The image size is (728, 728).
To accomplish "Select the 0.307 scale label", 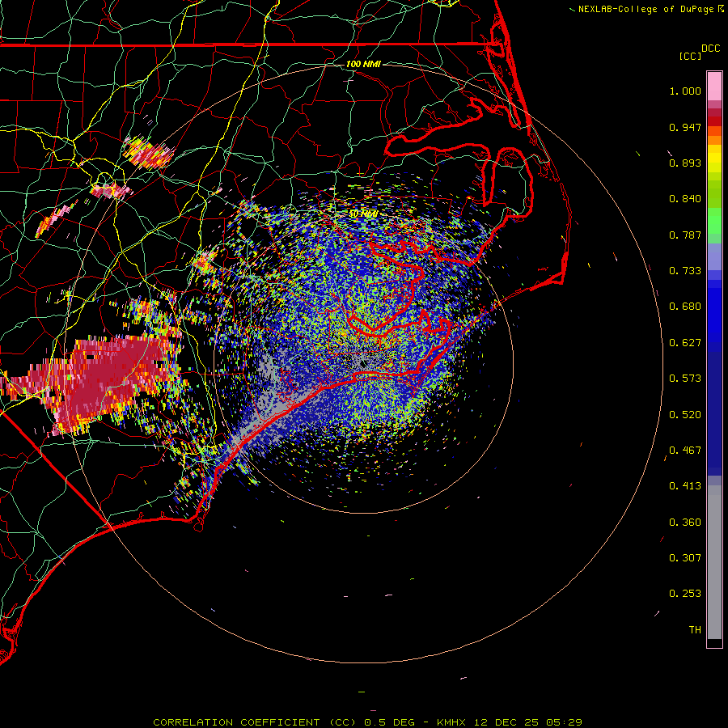I will [x=685, y=558].
